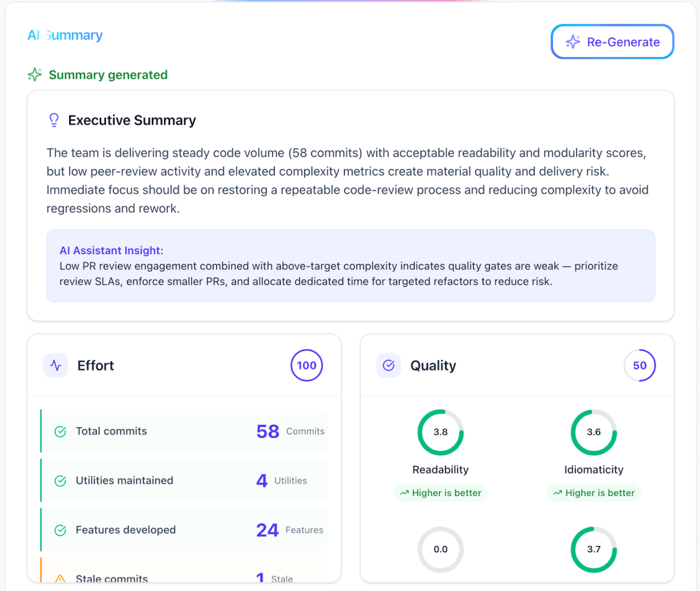700x591 pixels.
Task: Click the lightbulb icon next to Executive Summary
Action: pos(54,120)
